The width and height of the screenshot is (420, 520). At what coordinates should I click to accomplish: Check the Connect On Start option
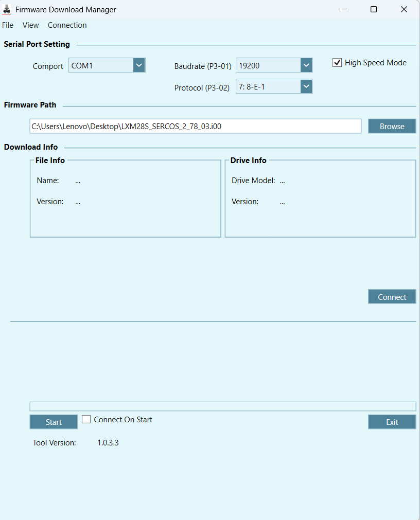click(x=86, y=419)
